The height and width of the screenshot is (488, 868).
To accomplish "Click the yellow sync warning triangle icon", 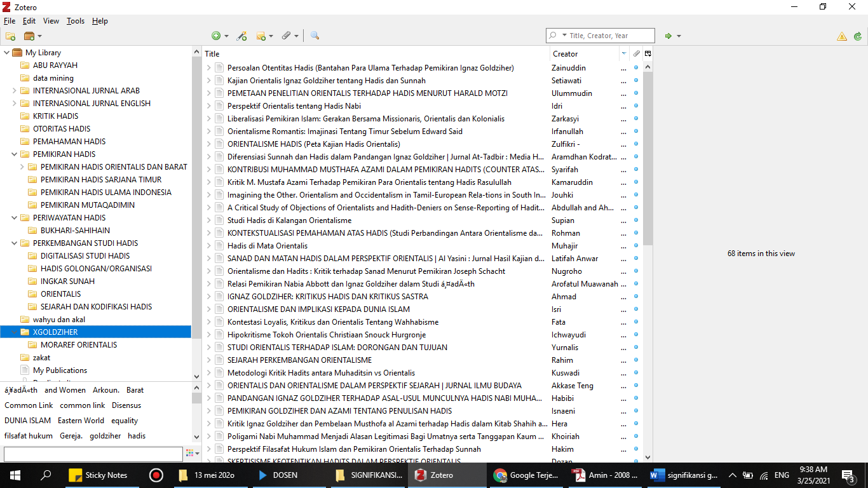I will point(842,36).
